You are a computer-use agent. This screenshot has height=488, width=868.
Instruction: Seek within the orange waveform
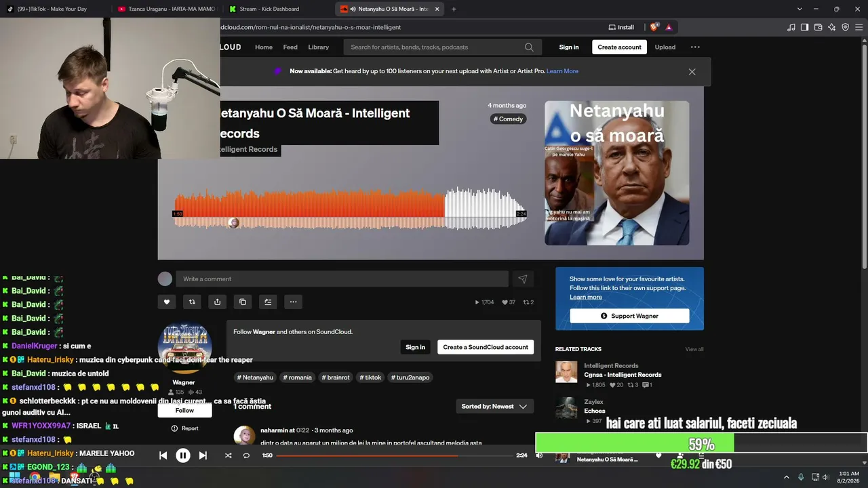pyautogui.click(x=309, y=209)
